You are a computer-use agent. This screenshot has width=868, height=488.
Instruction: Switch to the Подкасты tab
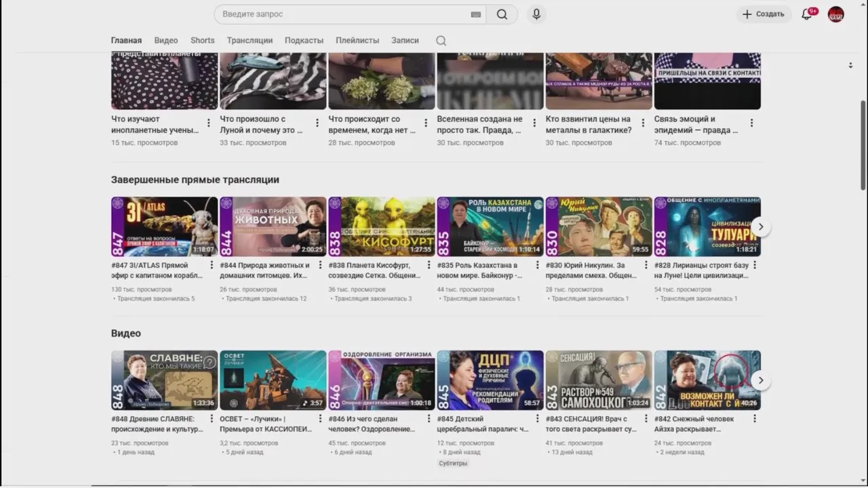click(304, 41)
